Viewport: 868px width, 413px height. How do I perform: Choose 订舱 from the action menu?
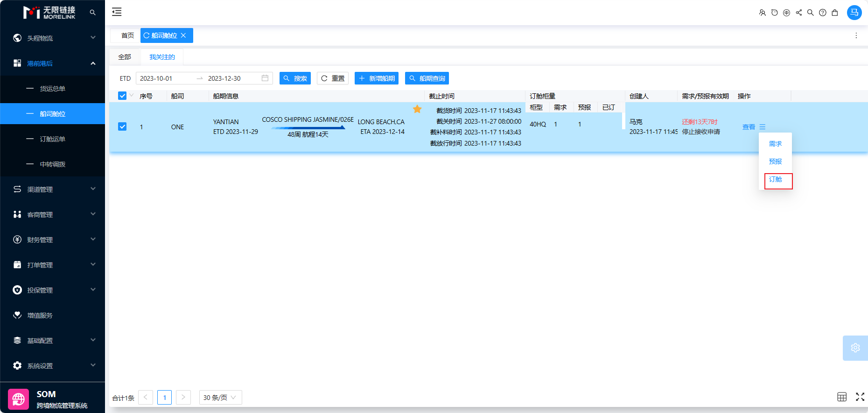tap(775, 179)
